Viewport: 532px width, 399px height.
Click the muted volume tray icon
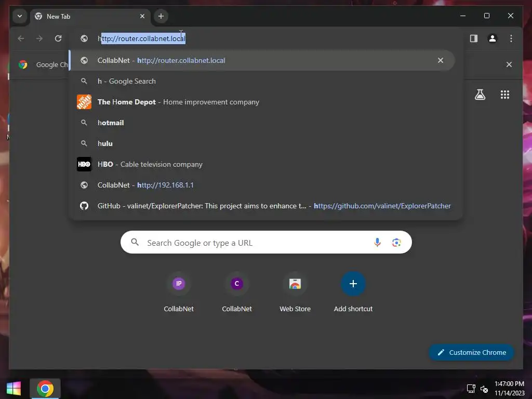(x=484, y=389)
